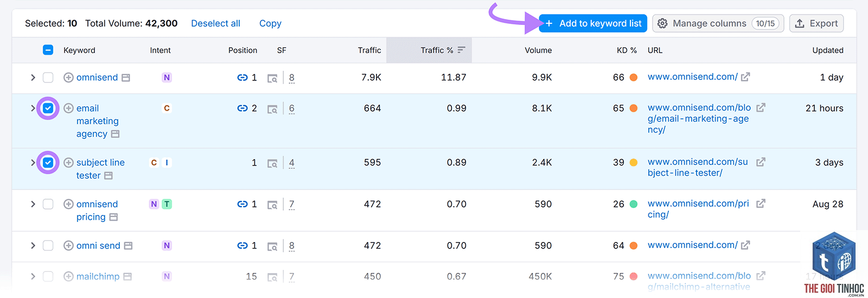Screen dimensions: 868x298
Task: Add mailchimp via plus icon
Action: (x=68, y=276)
